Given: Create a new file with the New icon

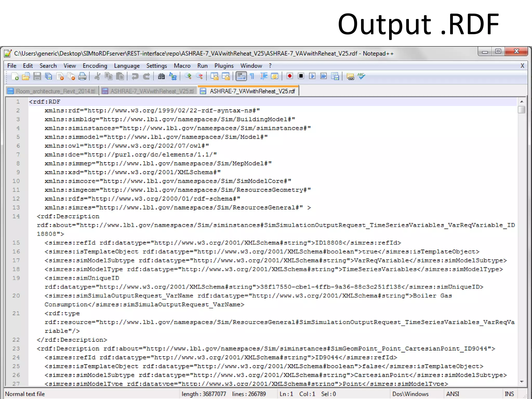Looking at the screenshot, I should coord(15,76).
